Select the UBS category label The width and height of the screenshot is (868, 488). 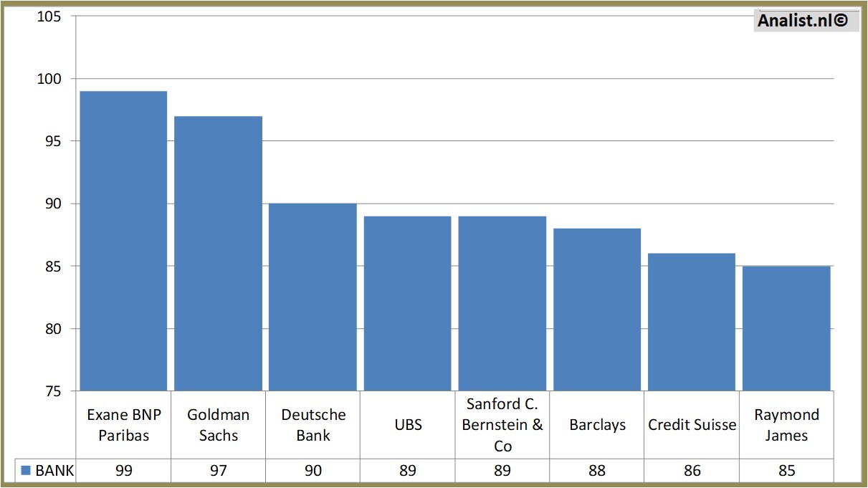click(x=408, y=425)
